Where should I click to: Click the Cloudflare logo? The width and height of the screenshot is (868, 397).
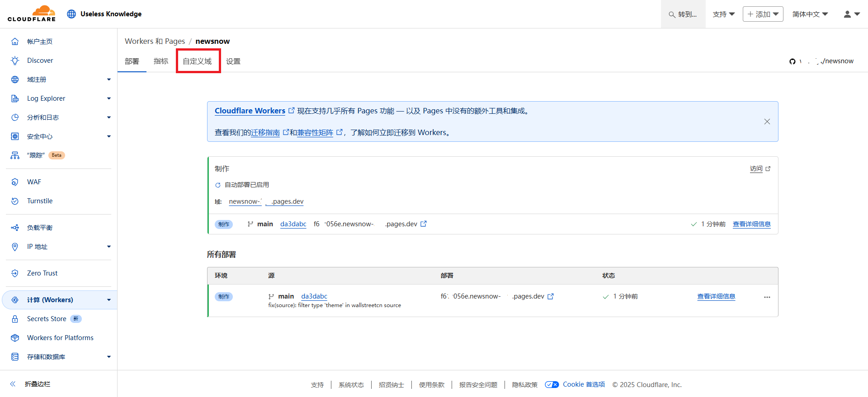click(x=32, y=14)
